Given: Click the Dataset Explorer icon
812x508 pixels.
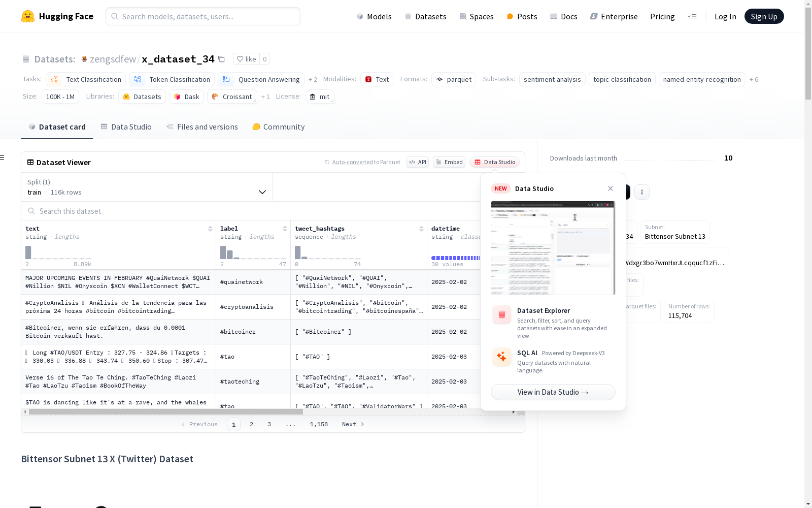Looking at the screenshot, I should tap(501, 315).
